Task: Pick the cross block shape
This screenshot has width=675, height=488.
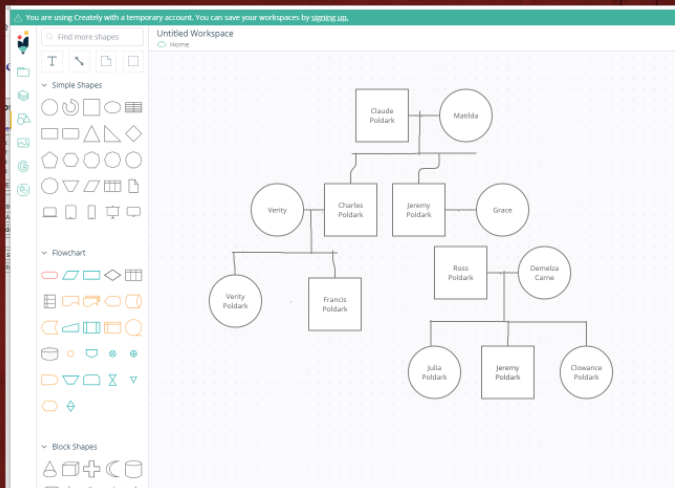Action: (x=91, y=469)
